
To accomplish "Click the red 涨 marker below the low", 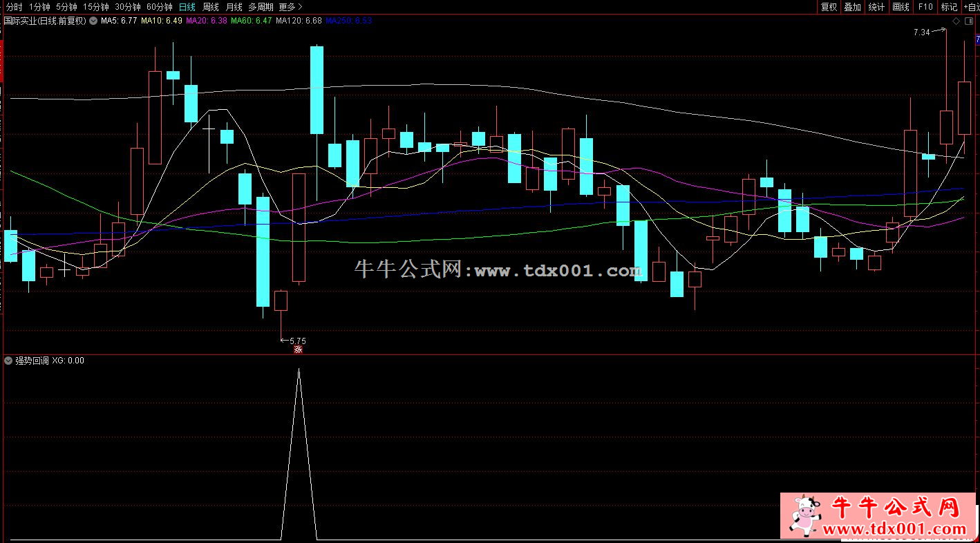I will 299,350.
